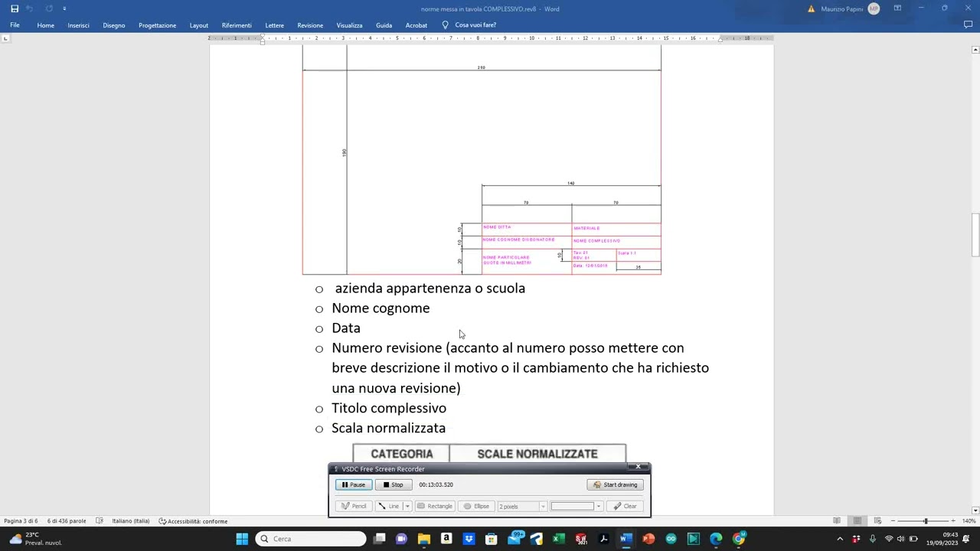Switch to Web Layout view icon

click(877, 521)
